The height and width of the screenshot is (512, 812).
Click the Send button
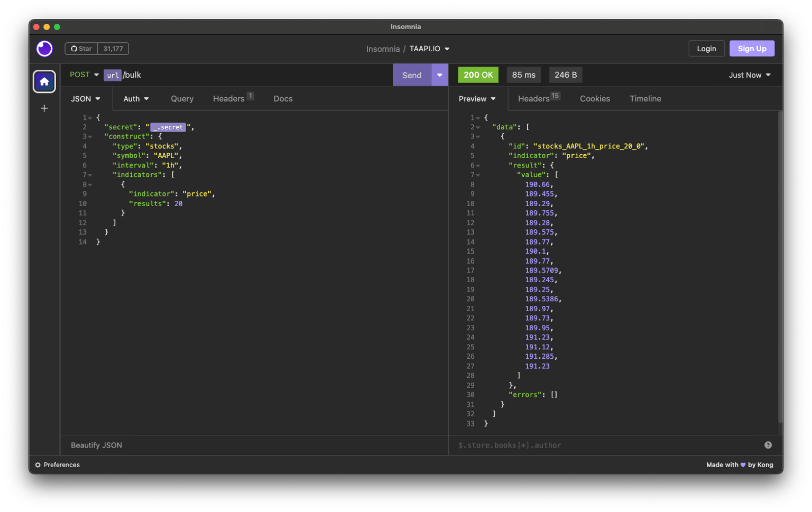[412, 75]
